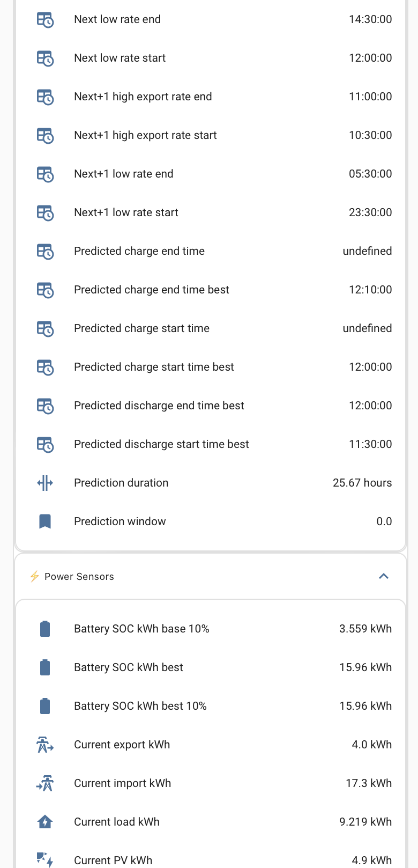Image resolution: width=418 pixels, height=868 pixels.
Task: Click the 25.67 hours value
Action: pos(362,483)
